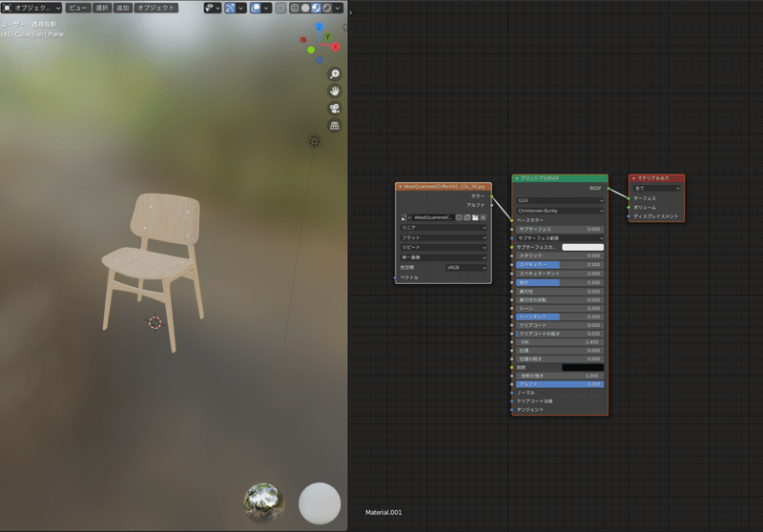Screen dimensions: 763x532
Task: Click the HDRI environment preview sphere
Action: 264,502
